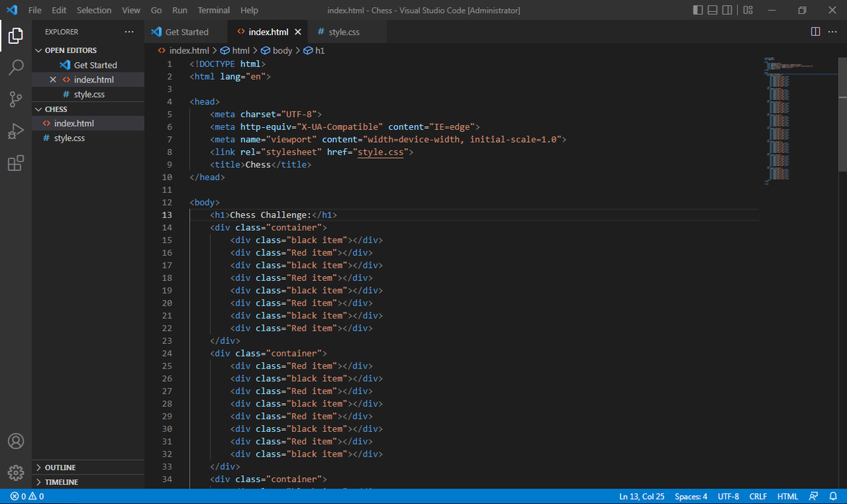
Task: Collapse the CHESS folder section
Action: [88, 109]
